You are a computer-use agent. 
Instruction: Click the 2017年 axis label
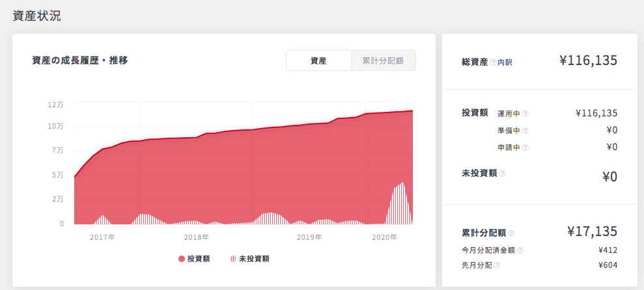click(102, 237)
